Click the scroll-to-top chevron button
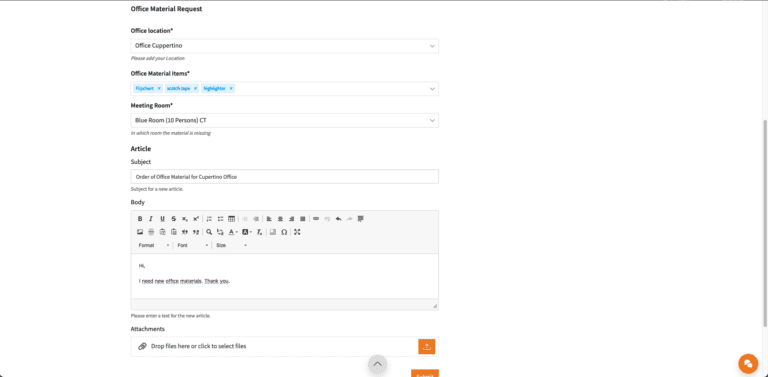 pos(377,364)
